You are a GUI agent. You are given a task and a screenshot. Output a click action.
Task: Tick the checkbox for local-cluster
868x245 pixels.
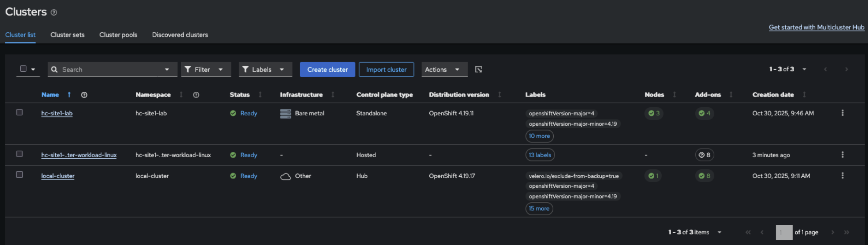pyautogui.click(x=19, y=175)
